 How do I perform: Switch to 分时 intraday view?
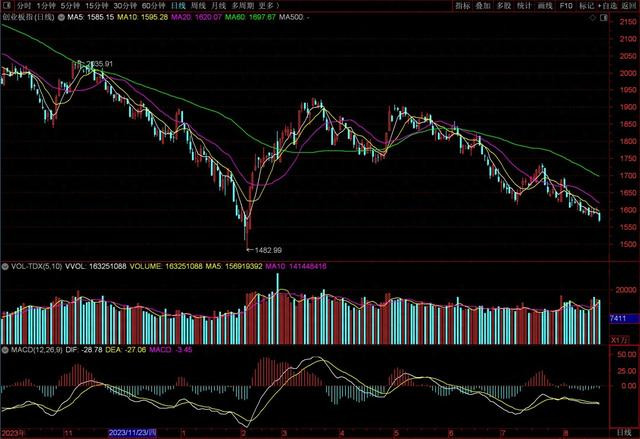(x=24, y=6)
